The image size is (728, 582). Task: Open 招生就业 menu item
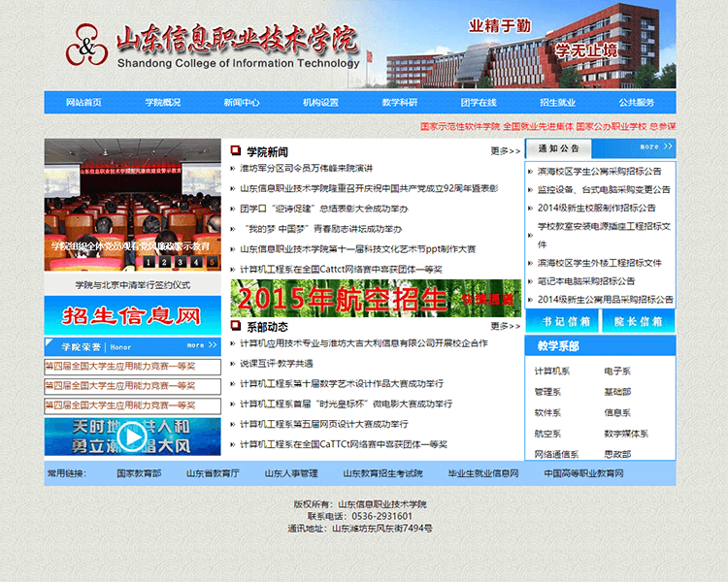coord(557,102)
